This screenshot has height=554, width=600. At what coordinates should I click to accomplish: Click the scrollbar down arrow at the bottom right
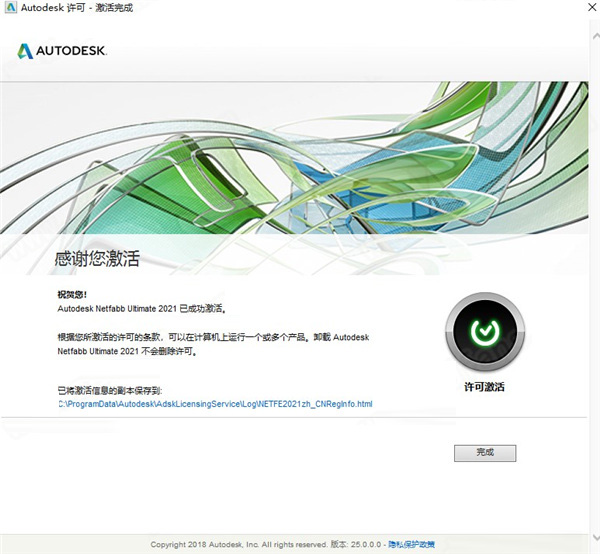coord(595,537)
